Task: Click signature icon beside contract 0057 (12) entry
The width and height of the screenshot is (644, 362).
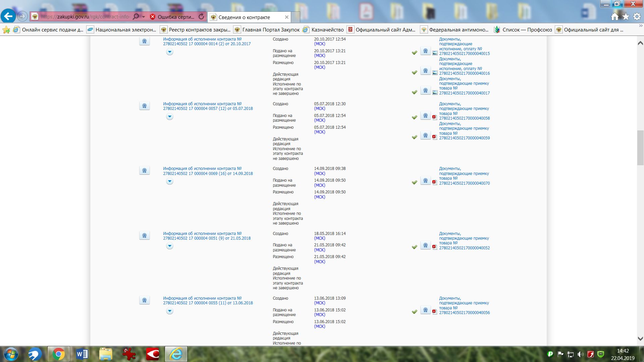Action: (x=144, y=106)
